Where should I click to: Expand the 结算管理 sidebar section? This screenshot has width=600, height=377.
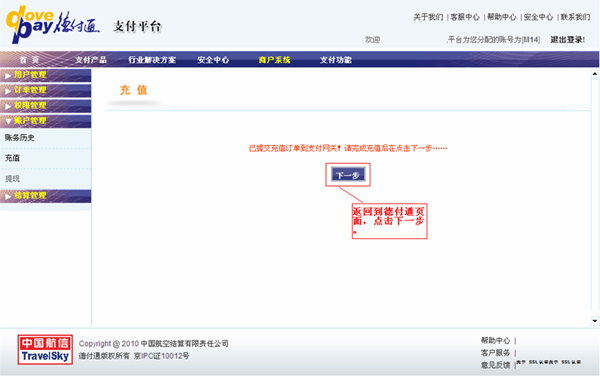(46, 196)
